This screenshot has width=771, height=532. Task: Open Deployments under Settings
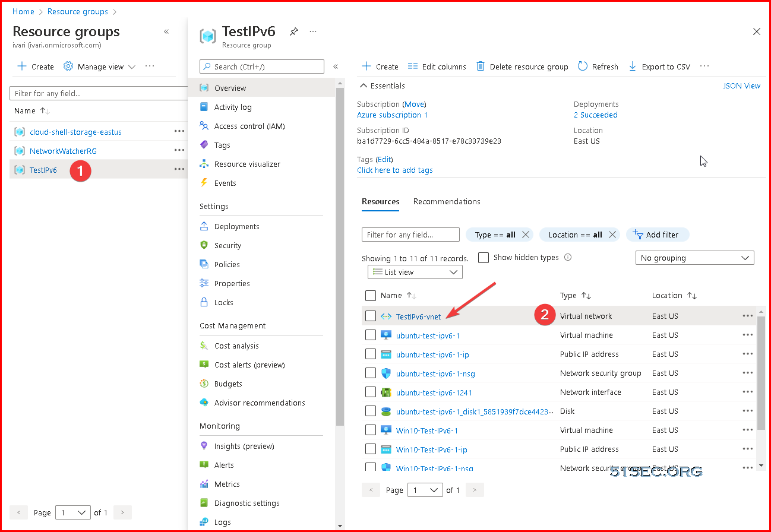(236, 226)
